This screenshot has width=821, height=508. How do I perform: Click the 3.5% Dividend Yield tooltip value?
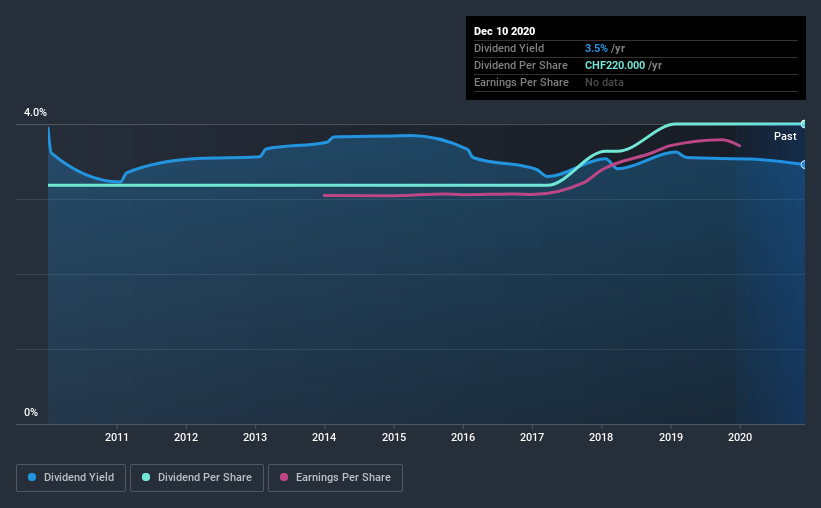click(x=596, y=48)
